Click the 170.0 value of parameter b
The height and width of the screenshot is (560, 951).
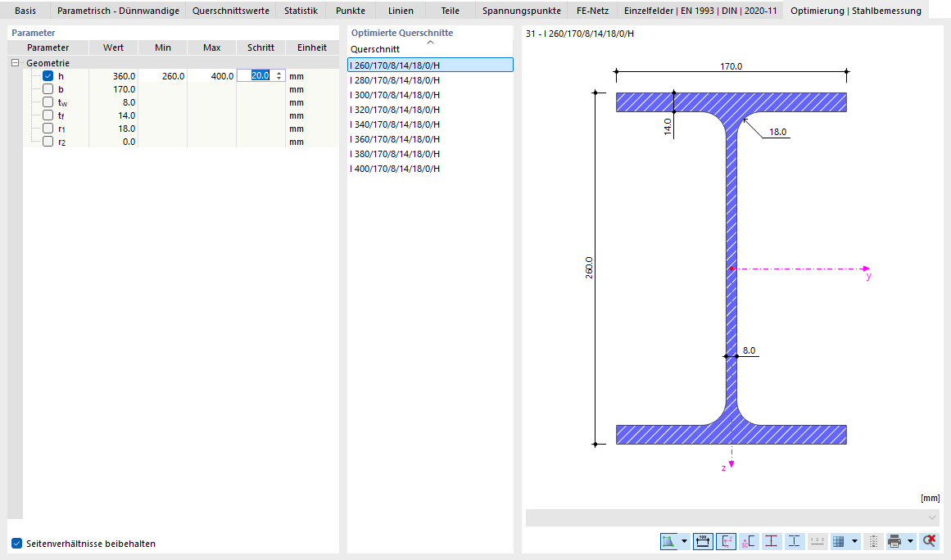coord(113,89)
